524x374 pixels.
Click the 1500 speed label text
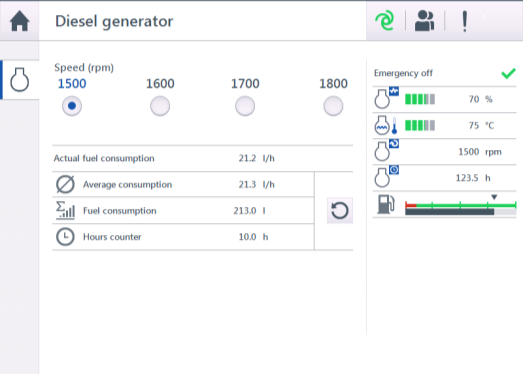[72, 84]
